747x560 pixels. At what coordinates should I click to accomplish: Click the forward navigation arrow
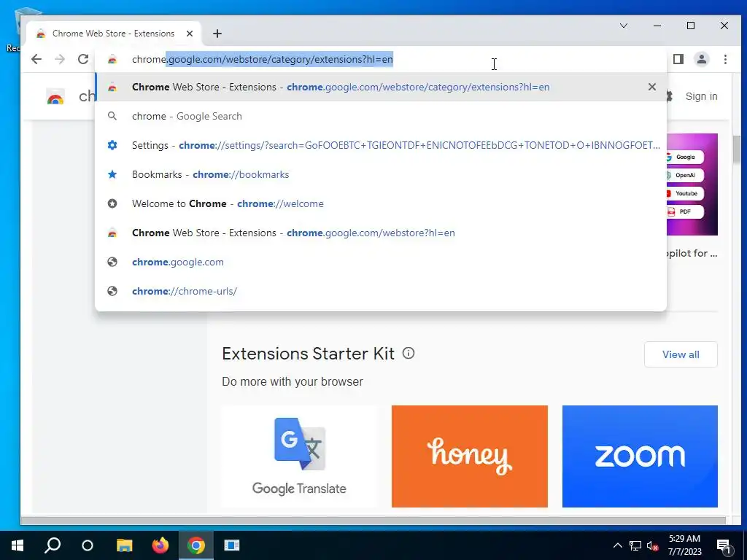60,59
